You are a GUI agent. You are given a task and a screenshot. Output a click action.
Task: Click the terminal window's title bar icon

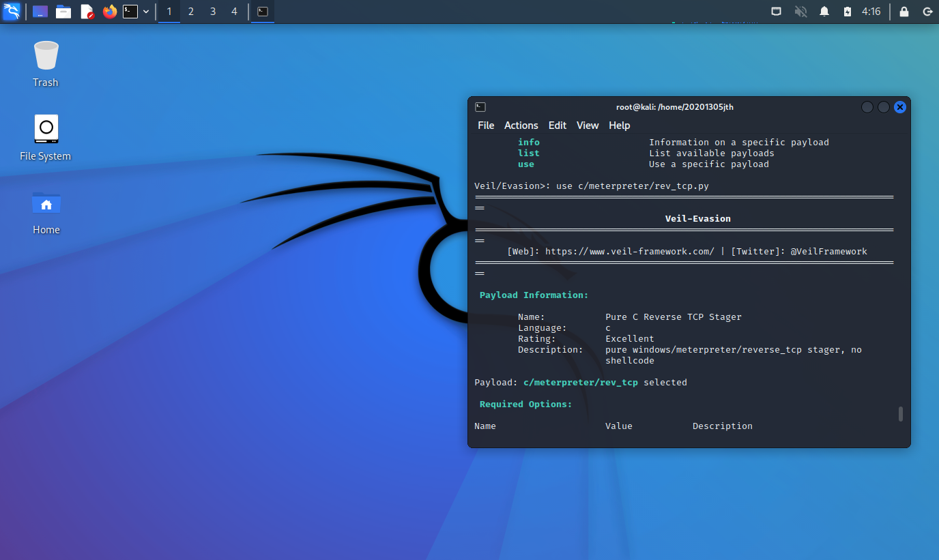(480, 106)
